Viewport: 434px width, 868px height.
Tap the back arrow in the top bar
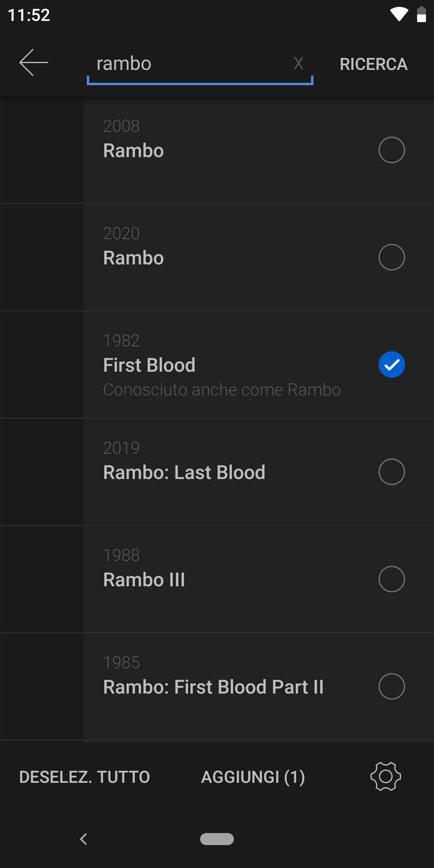pyautogui.click(x=34, y=63)
